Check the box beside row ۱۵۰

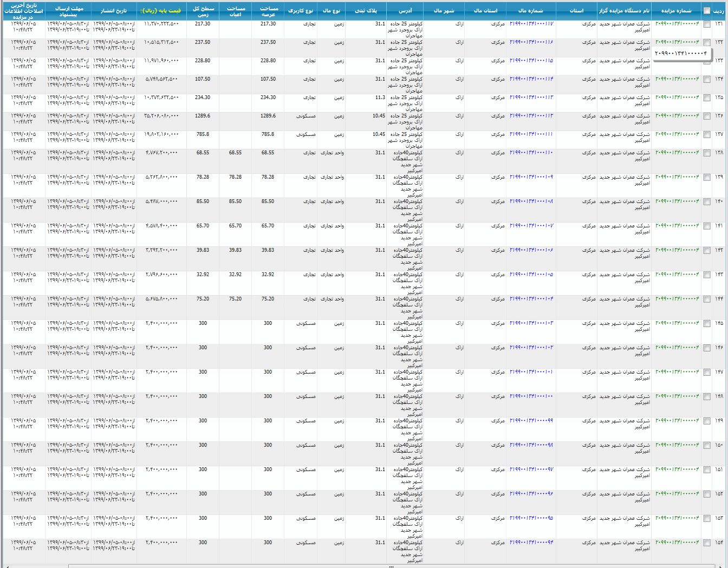coord(707,446)
